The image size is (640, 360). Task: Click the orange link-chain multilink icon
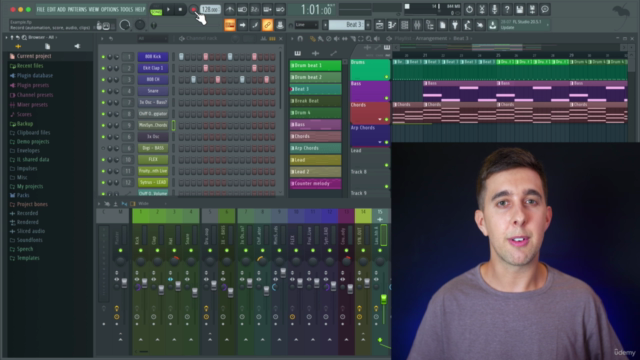click(267, 25)
